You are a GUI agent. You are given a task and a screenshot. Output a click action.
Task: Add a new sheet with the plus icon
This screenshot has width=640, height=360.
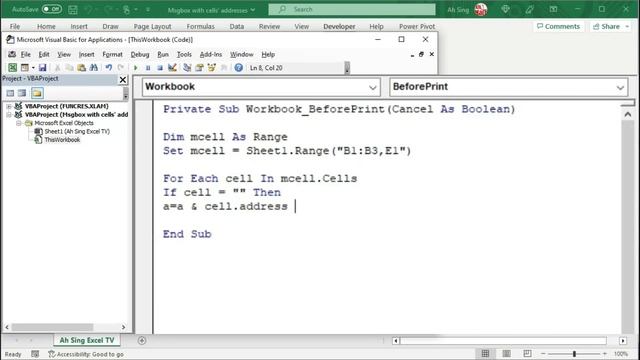(142, 340)
